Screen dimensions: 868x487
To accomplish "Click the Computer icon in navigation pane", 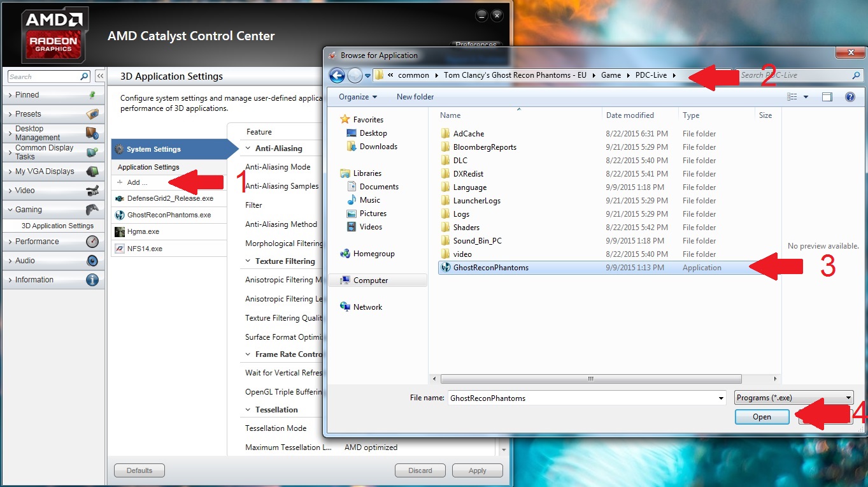I will pos(345,280).
